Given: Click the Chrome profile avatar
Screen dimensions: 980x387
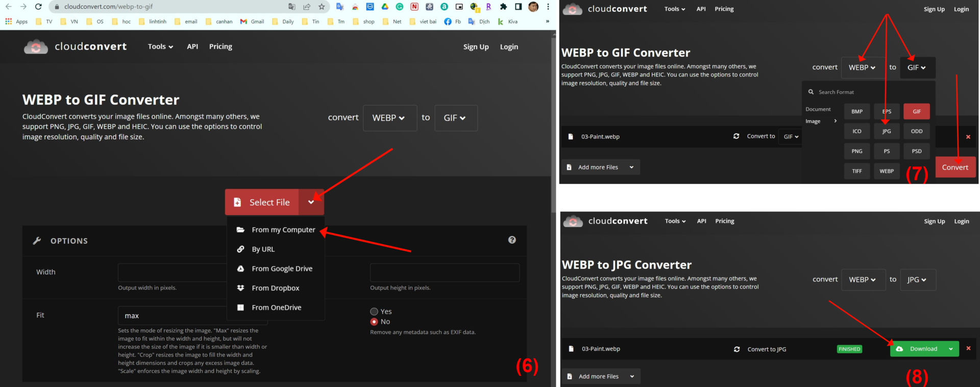Looking at the screenshot, I should 533,7.
